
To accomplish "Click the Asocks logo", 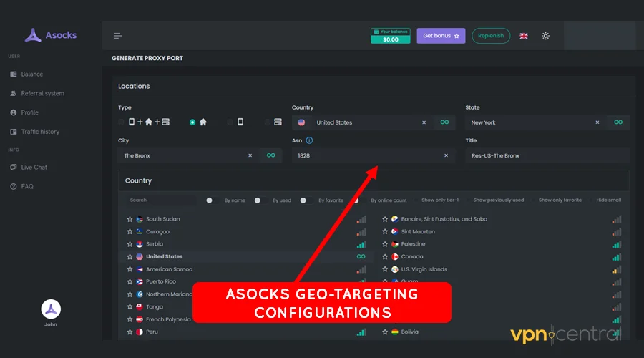I will click(51, 35).
